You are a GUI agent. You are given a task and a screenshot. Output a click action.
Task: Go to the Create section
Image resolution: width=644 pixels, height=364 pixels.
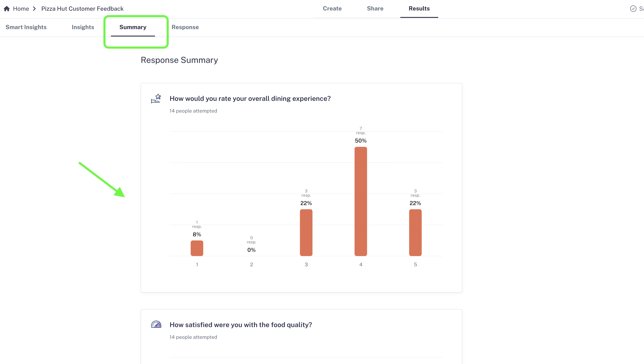click(x=332, y=9)
